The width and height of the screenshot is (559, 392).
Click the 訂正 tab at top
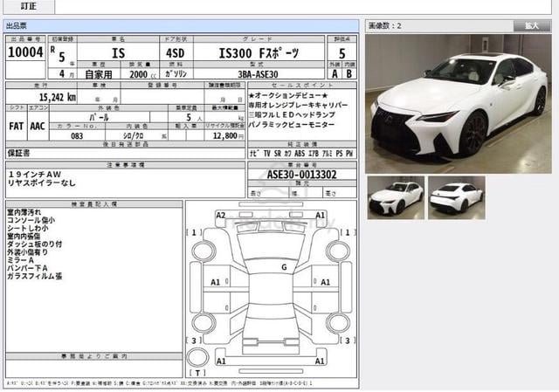coord(29,6)
